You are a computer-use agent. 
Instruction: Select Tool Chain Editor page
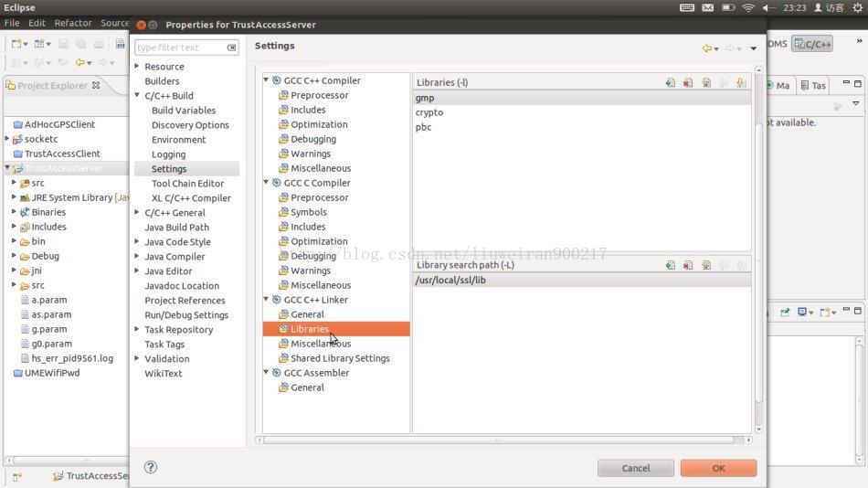coord(187,184)
